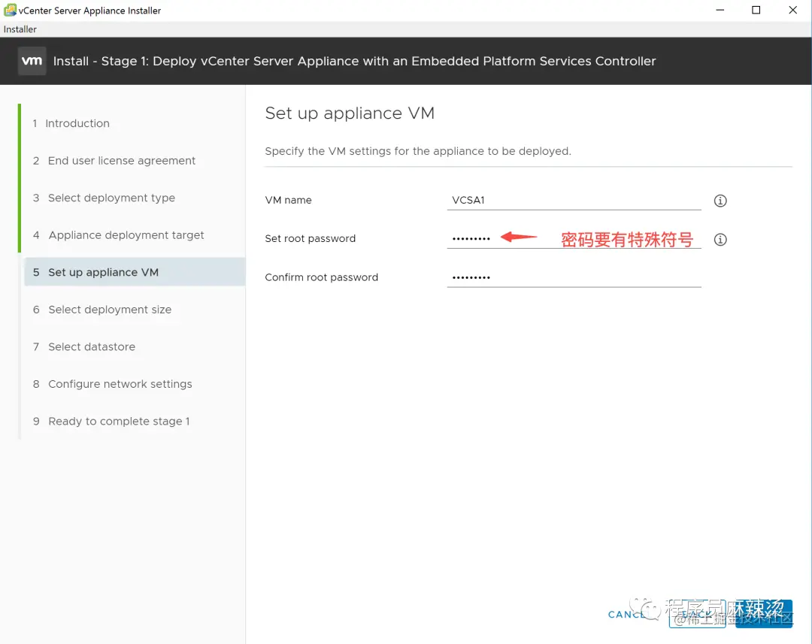Click the VM name field containing VCSA1
812x644 pixels.
coord(574,201)
